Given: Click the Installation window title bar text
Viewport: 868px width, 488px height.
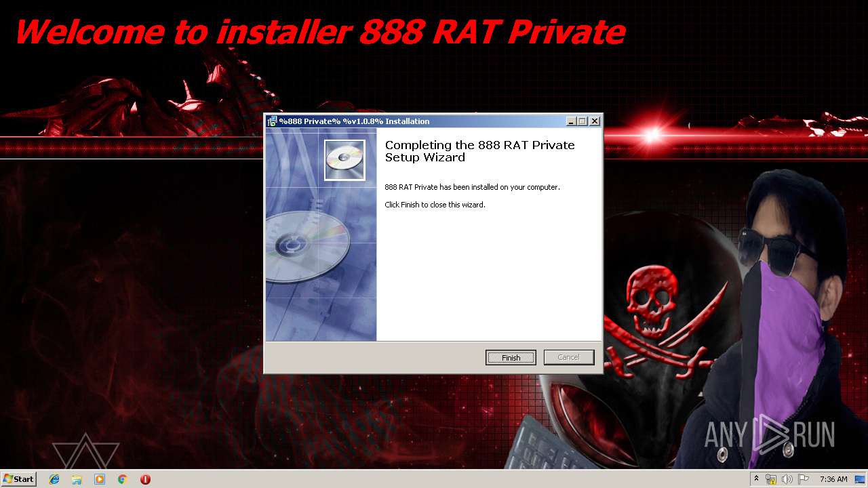Looking at the screenshot, I should click(x=354, y=121).
